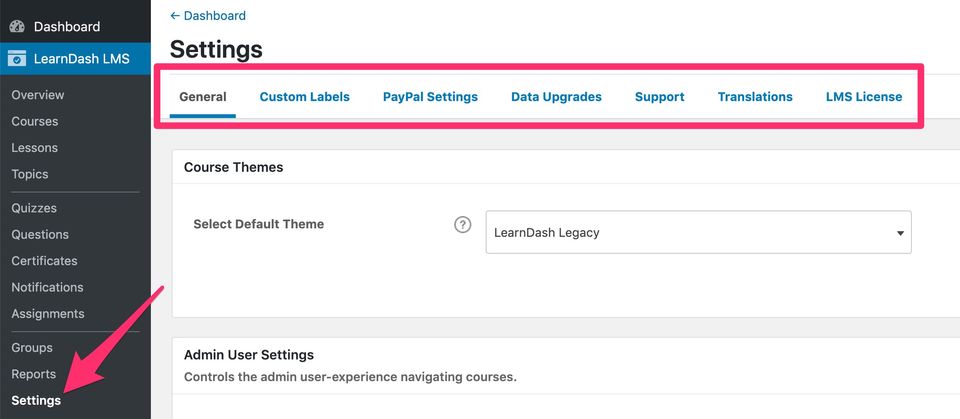Screen dimensions: 960x419
Task: Click the Dashboard gauge icon
Action: point(17,26)
